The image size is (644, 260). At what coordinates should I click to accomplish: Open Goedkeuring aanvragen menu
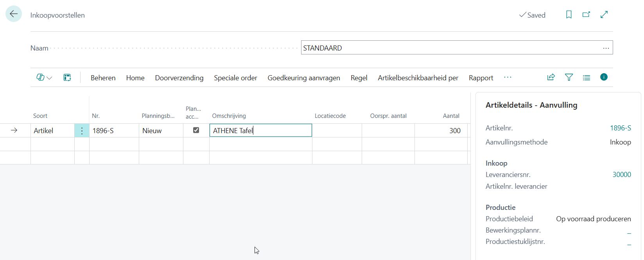[304, 78]
